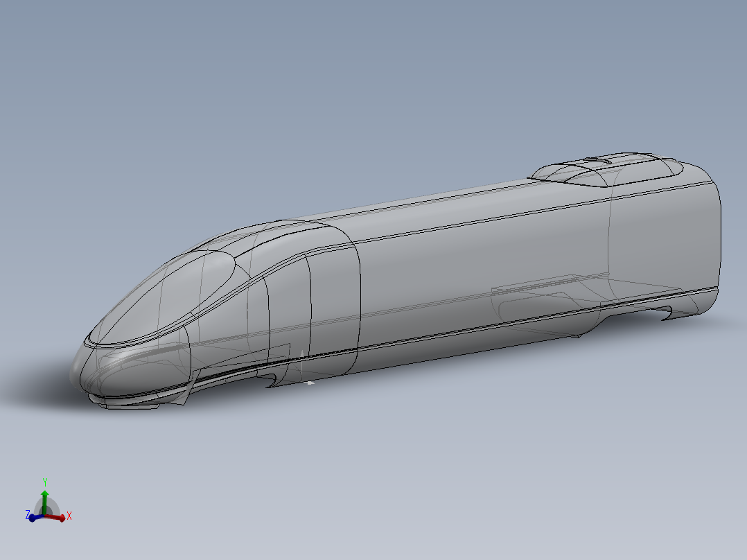Click the blue Z axis of the orientation triad
The width and height of the screenshot is (747, 560).
click(x=35, y=517)
